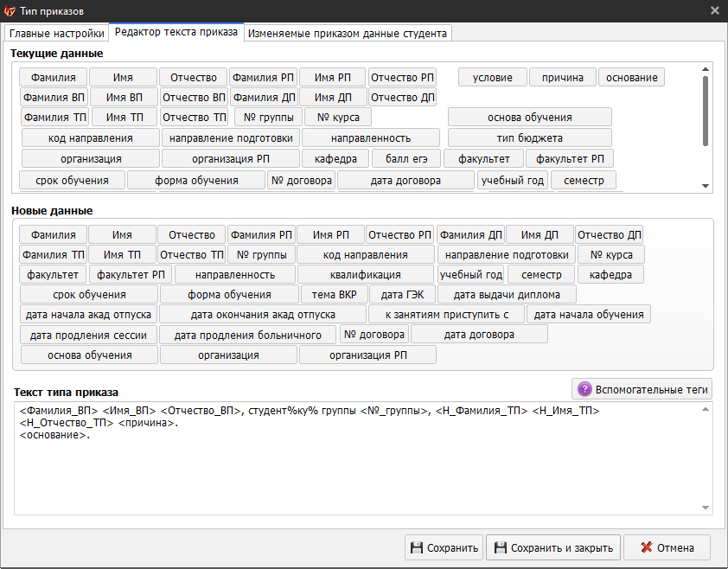Insert the условие tag
The height and width of the screenshot is (569, 728).
[492, 78]
